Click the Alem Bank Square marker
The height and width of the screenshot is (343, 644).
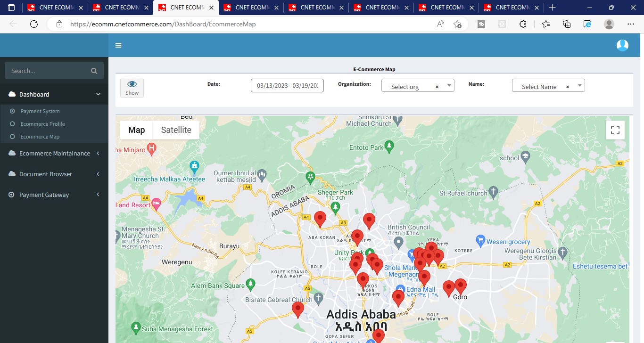(x=251, y=284)
